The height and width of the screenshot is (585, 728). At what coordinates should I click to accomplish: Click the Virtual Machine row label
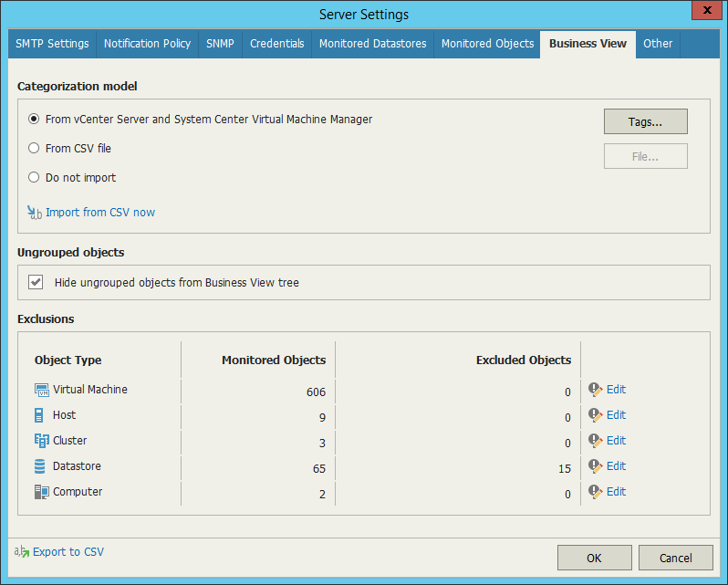pos(90,390)
